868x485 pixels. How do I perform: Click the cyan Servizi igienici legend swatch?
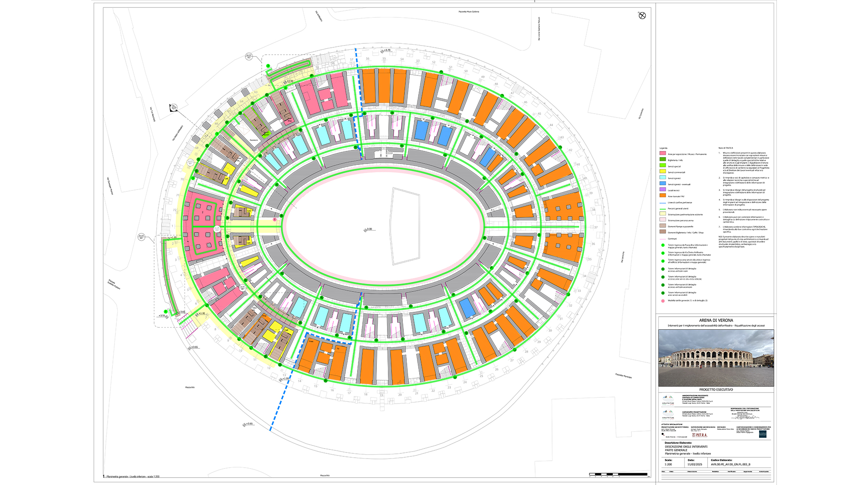(x=663, y=178)
